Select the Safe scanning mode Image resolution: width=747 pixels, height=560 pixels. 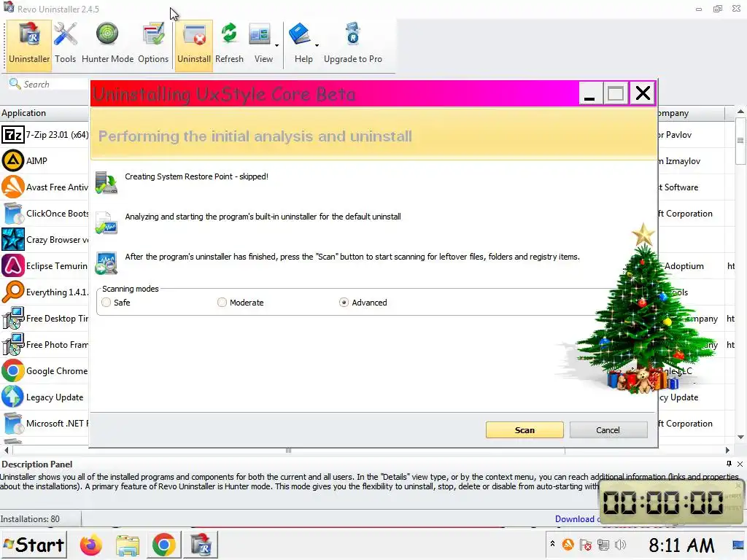[107, 303]
